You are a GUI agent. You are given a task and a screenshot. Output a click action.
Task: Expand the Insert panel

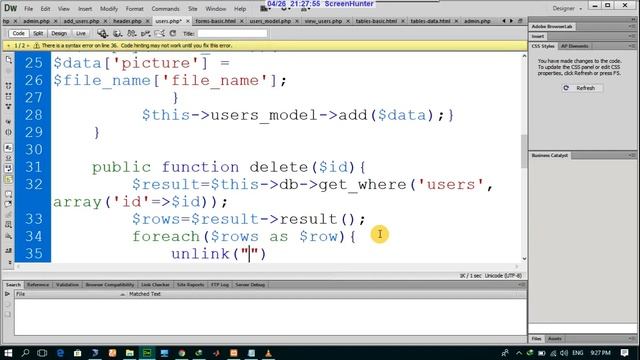pos(538,36)
